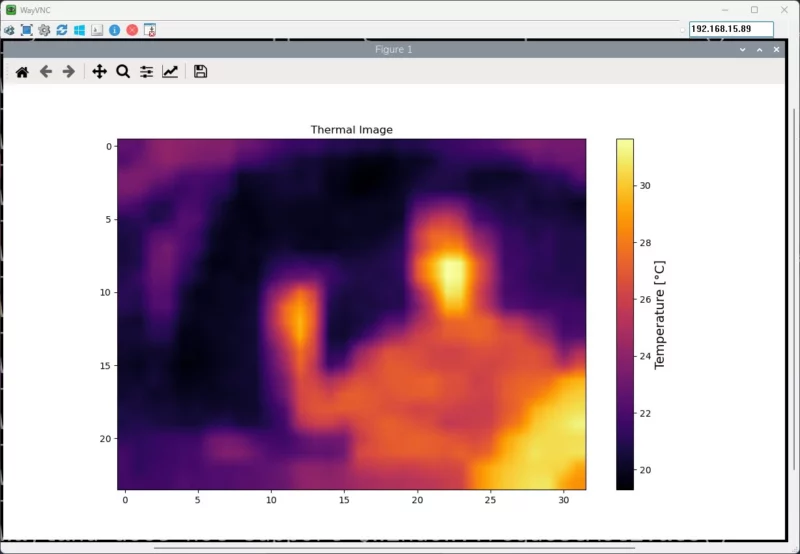Show connection info blue icon
The image size is (800, 554).
115,30
